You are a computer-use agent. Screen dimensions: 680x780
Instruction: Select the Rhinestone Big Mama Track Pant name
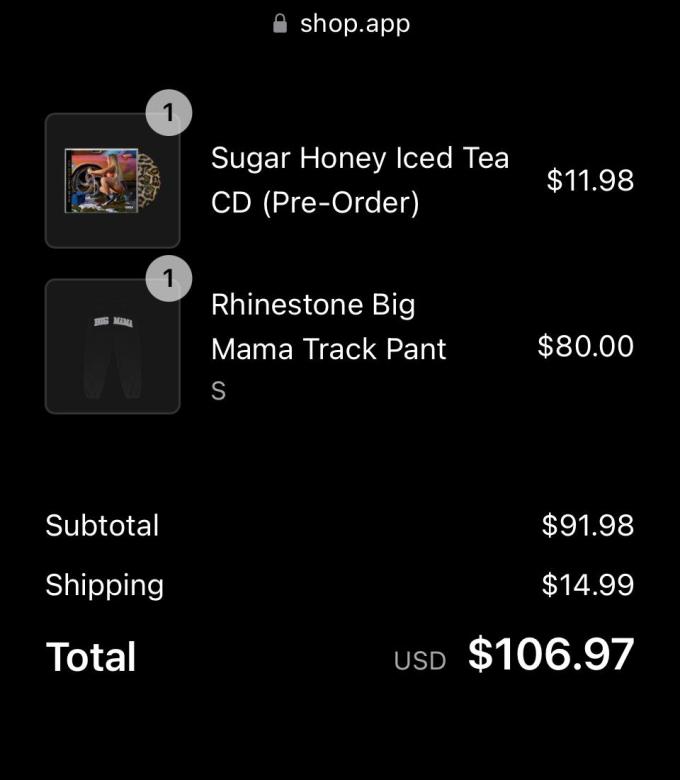coord(328,327)
